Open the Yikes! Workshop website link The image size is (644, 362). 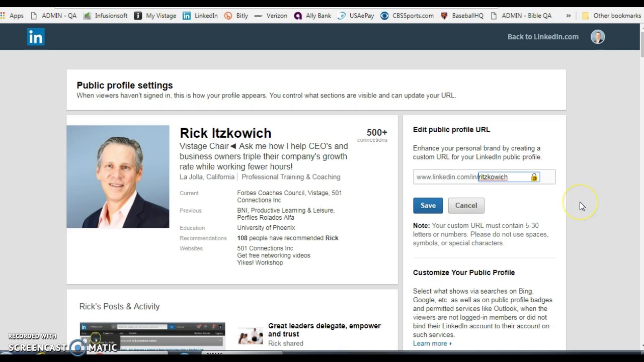click(x=260, y=262)
